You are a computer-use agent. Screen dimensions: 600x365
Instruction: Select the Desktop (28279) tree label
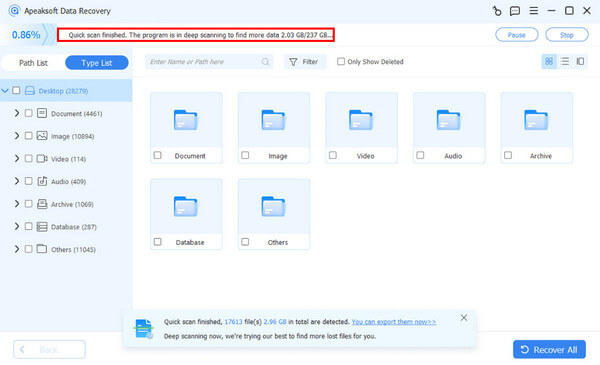64,91
